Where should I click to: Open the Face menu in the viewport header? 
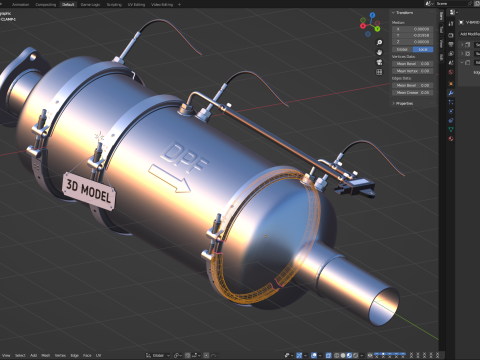(87, 355)
